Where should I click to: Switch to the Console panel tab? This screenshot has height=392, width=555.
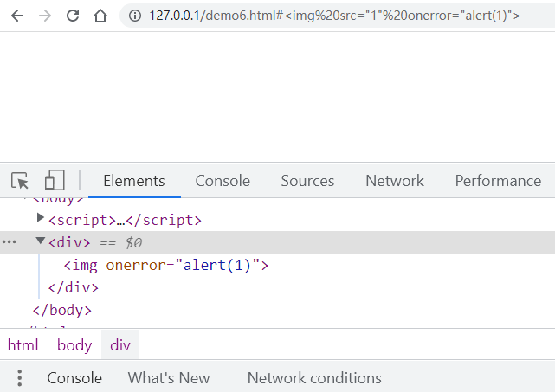pos(223,181)
